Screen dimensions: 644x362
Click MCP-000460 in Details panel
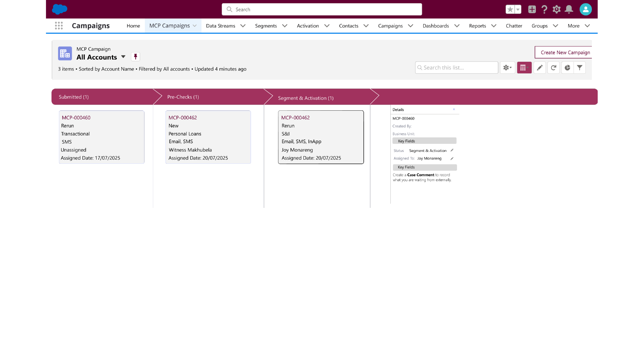point(403,118)
